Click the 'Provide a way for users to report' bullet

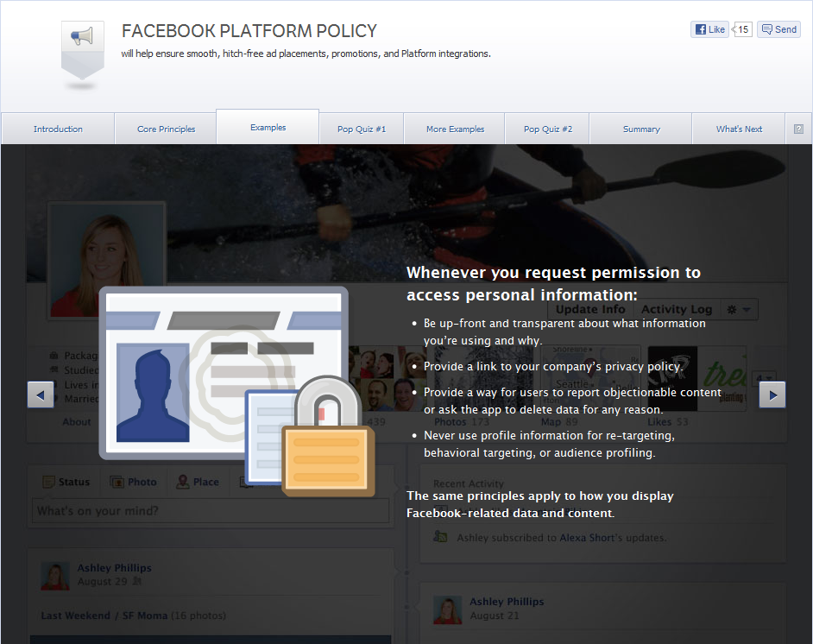tap(572, 401)
